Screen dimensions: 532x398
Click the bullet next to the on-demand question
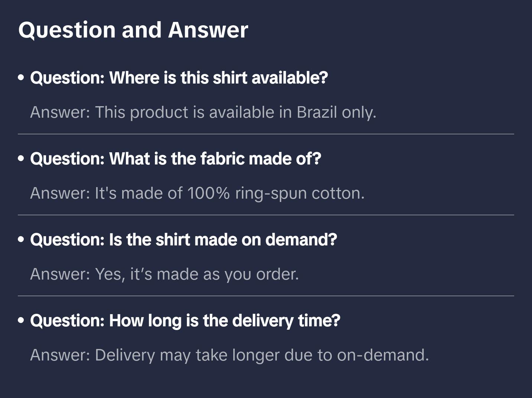[21, 239]
